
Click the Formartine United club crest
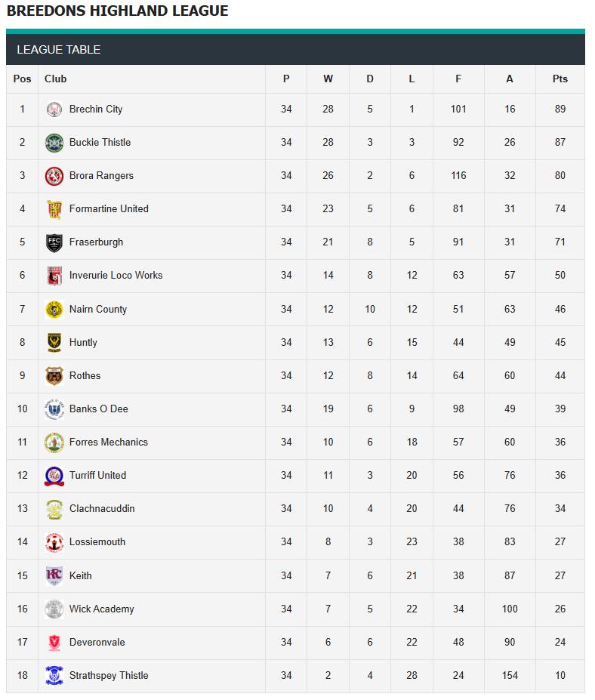(54, 209)
